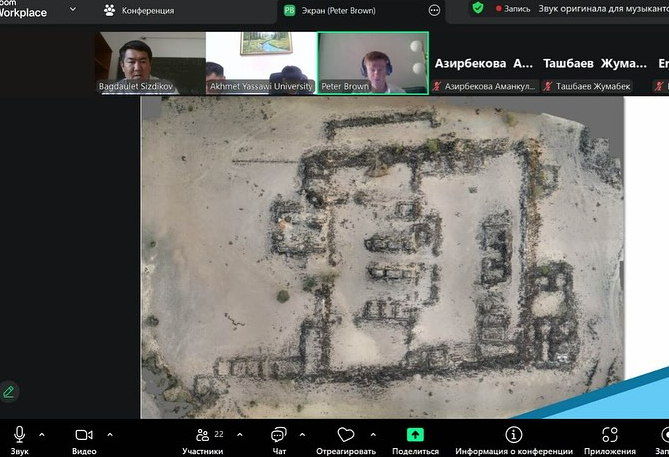Open the annotation pencil icon
Image resolution: width=669 pixels, height=457 pixels.
[x=9, y=391]
